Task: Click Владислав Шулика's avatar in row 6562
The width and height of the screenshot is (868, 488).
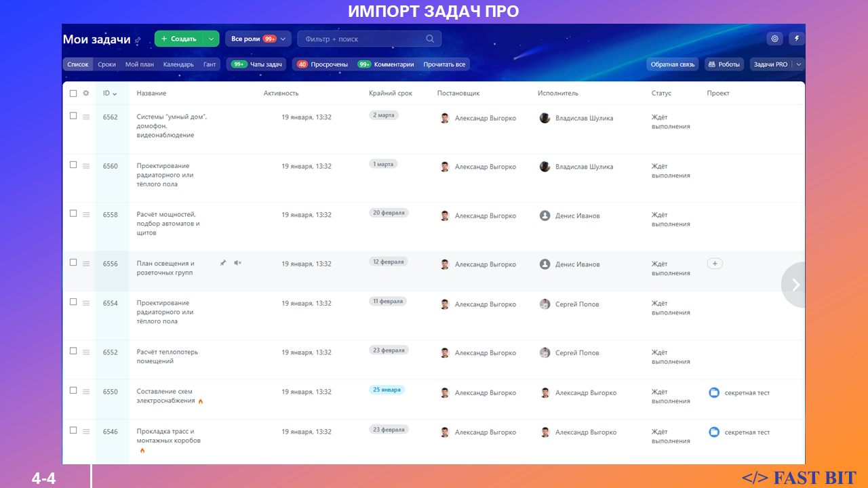Action: [545, 118]
